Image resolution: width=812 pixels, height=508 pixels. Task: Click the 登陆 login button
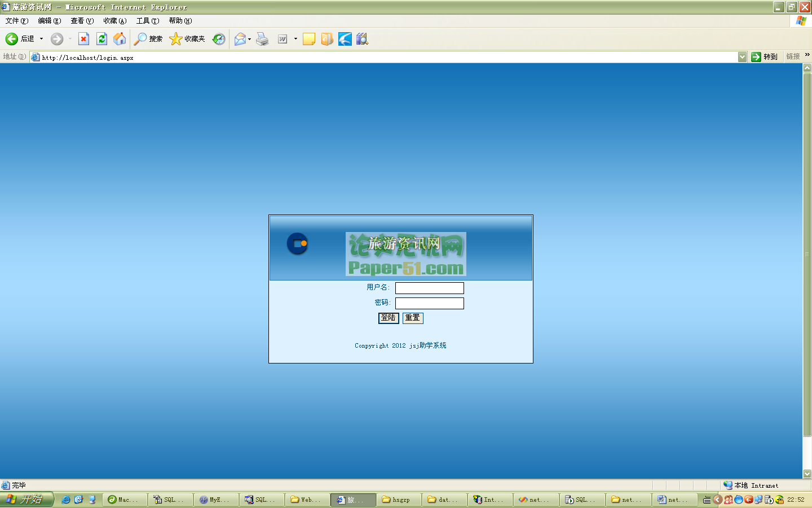point(388,318)
